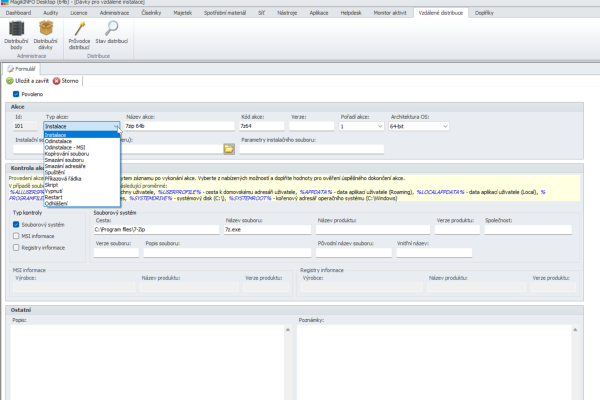Click the red Storno icon
This screenshot has height=400, width=600.
coord(56,81)
